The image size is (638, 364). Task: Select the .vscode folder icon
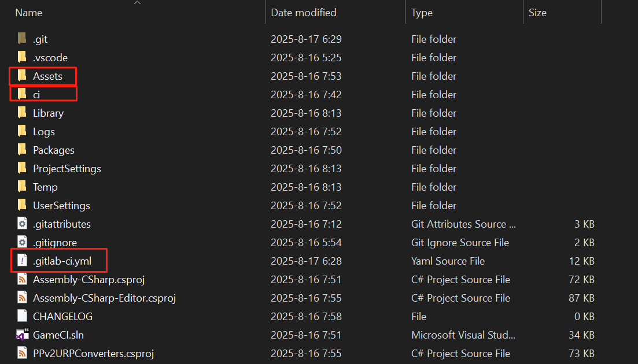pos(22,58)
